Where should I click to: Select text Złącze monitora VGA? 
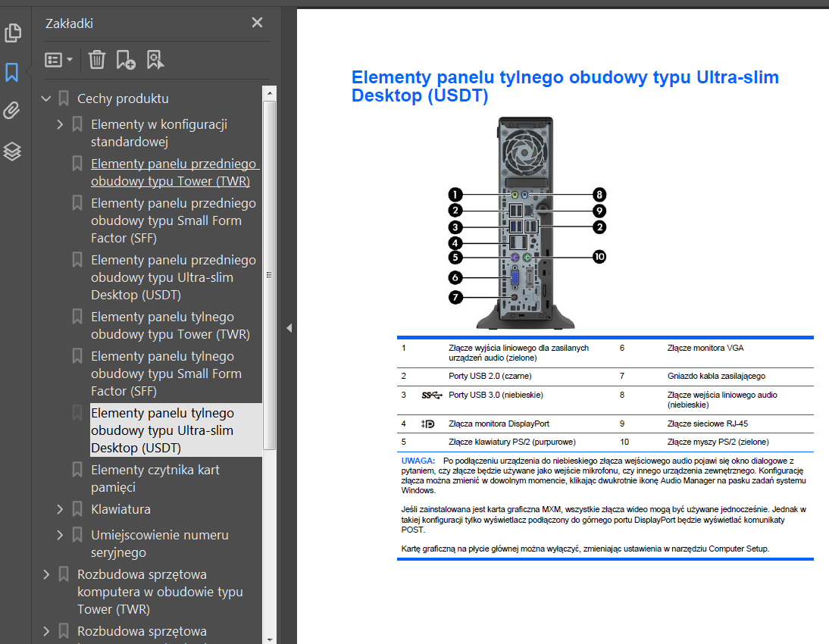[705, 348]
